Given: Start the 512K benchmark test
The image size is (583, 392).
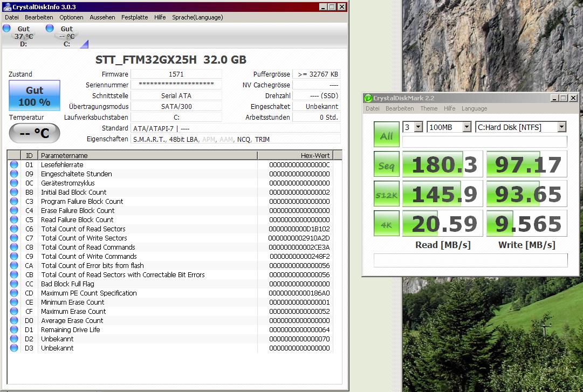Looking at the screenshot, I should (x=387, y=194).
